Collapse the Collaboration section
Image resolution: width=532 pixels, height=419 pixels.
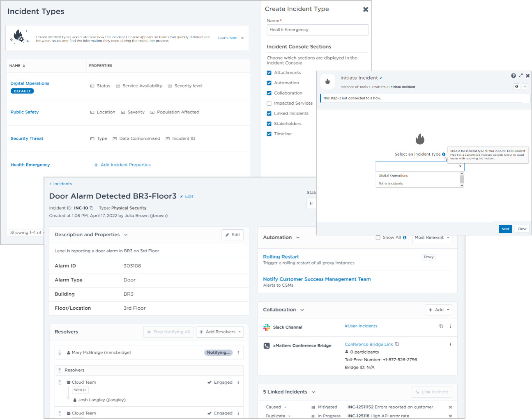click(x=302, y=310)
